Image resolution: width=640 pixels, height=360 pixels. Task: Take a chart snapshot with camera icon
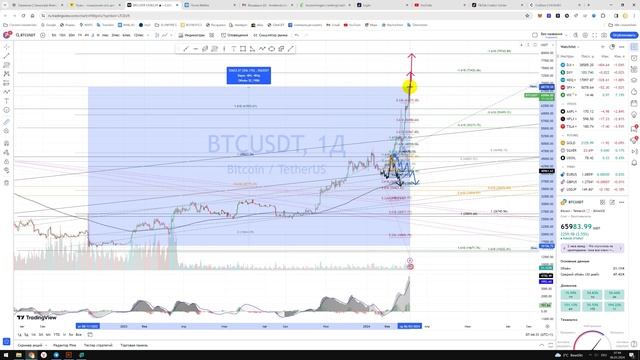pyautogui.click(x=604, y=36)
